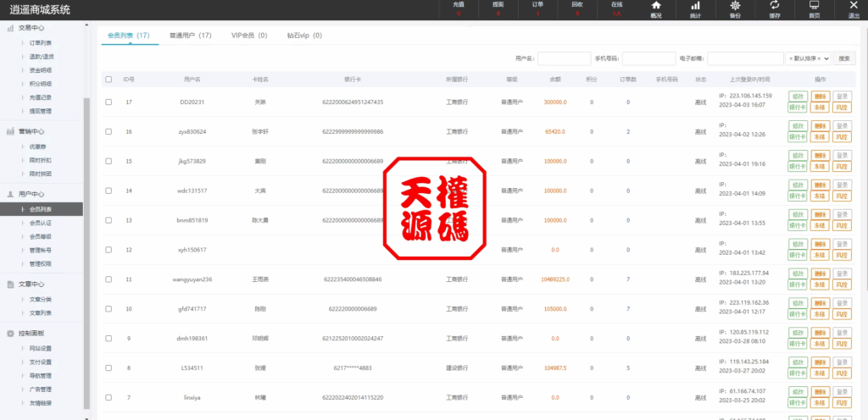The height and width of the screenshot is (420, 868).
Task: Switch to the 钻石vip (0) tab
Action: tap(304, 36)
